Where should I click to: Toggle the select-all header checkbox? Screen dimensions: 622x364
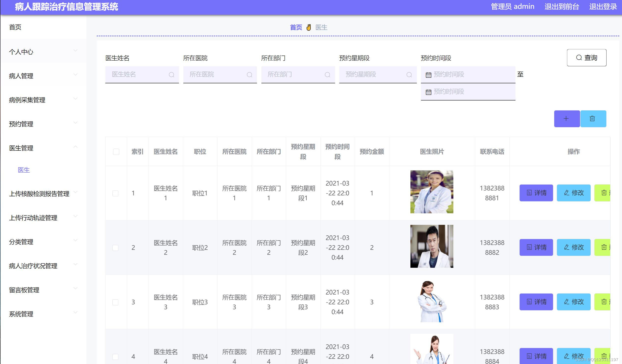click(116, 152)
